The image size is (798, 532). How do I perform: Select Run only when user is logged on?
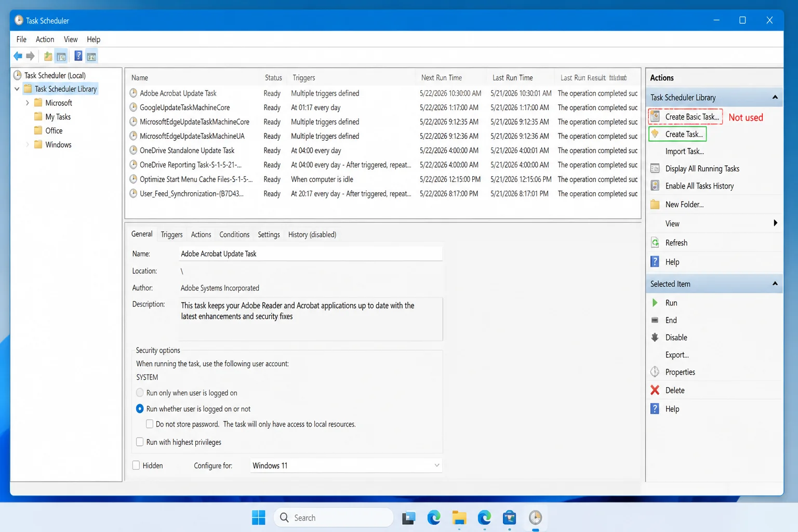(x=140, y=393)
